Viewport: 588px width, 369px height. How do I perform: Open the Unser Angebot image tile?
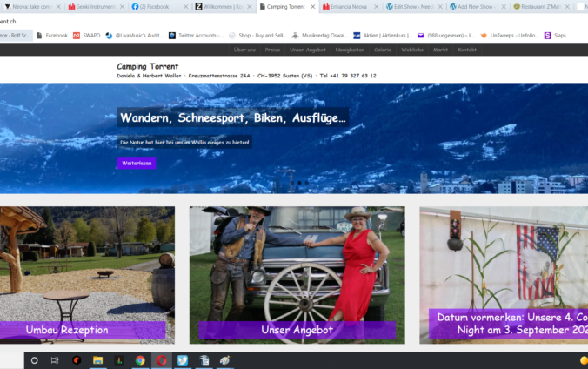click(x=297, y=330)
